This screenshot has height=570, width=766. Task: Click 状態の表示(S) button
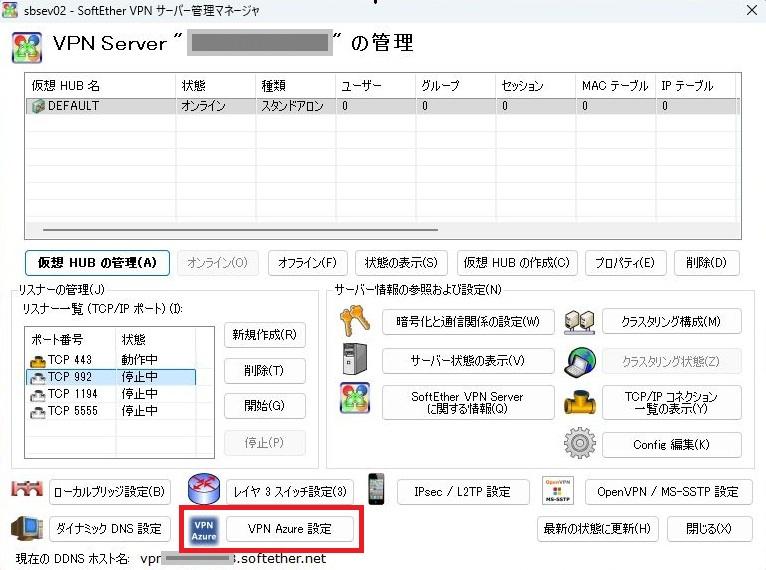point(401,263)
